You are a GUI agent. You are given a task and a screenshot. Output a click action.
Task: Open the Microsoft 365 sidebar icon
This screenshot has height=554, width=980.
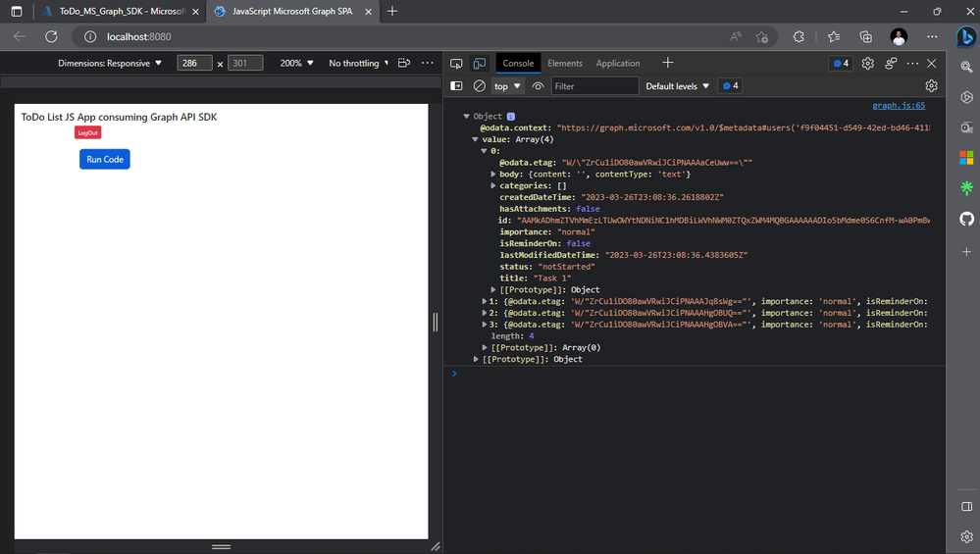[966, 158]
